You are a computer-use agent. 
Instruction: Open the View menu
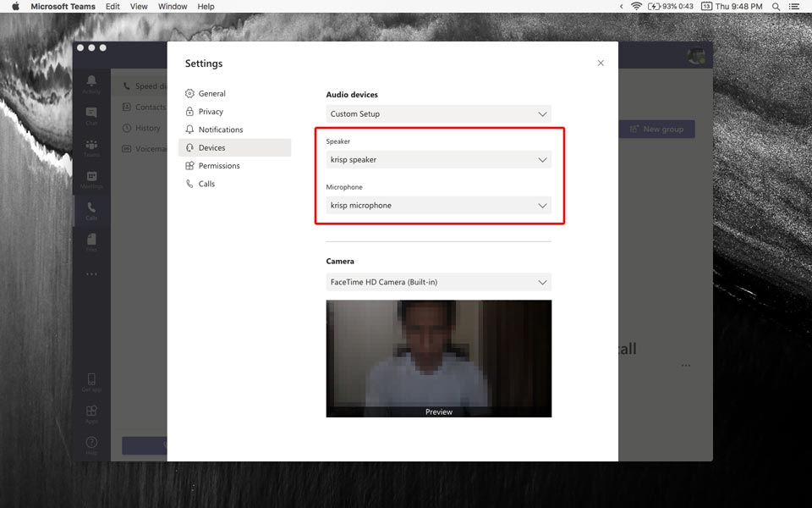click(138, 6)
